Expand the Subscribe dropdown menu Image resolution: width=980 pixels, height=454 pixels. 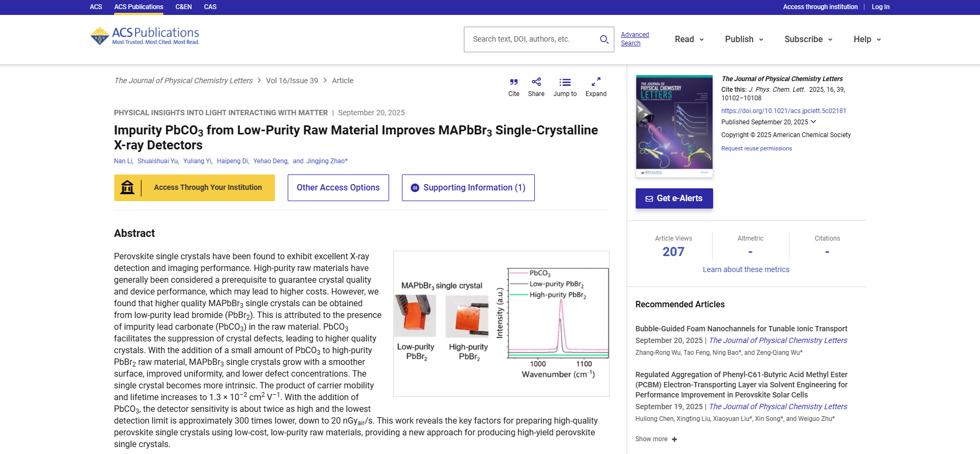(x=808, y=39)
